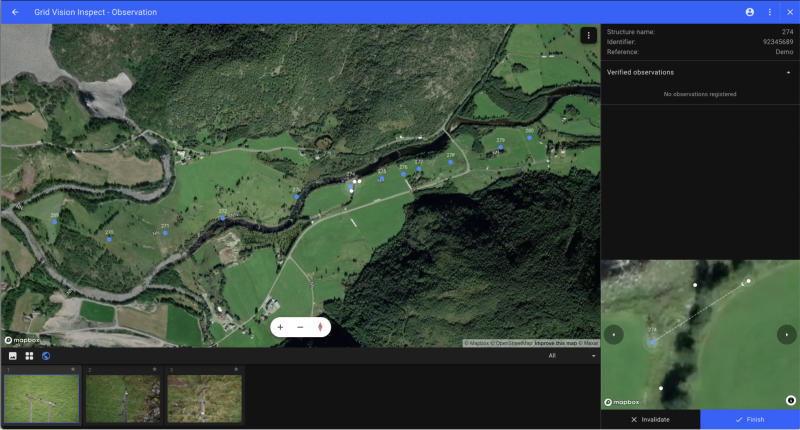This screenshot has height=430, width=800.
Task: Click the Reference value Demo
Action: click(x=784, y=52)
